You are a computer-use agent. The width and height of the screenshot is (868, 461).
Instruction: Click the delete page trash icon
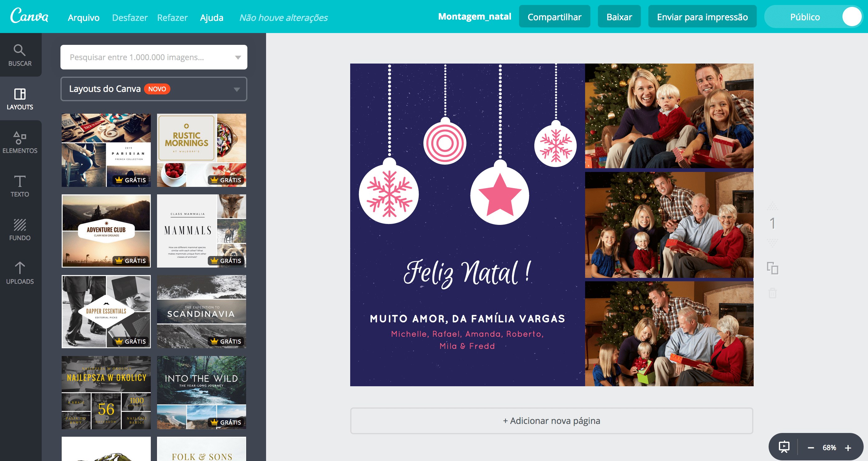(x=773, y=292)
